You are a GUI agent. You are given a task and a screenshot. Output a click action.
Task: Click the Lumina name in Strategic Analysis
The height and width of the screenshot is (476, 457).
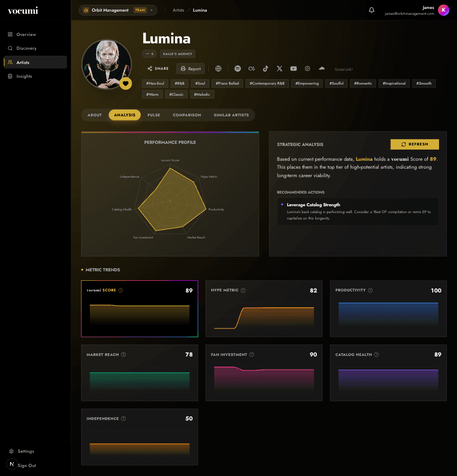tap(364, 159)
